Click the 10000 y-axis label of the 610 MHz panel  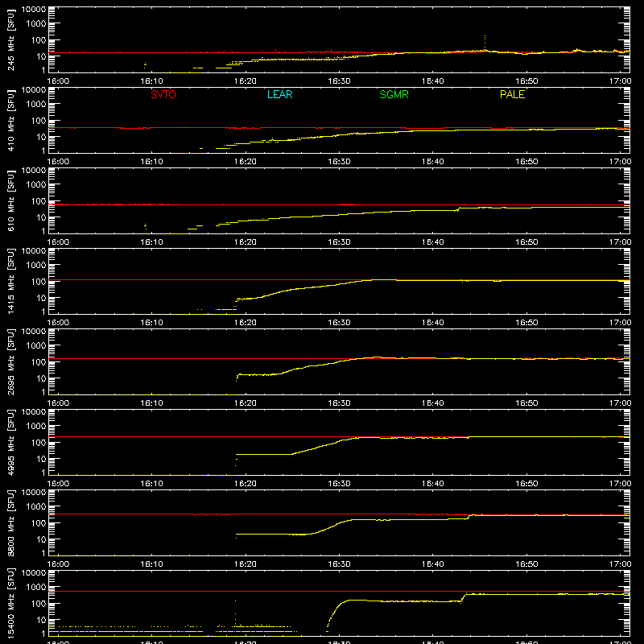click(x=34, y=171)
